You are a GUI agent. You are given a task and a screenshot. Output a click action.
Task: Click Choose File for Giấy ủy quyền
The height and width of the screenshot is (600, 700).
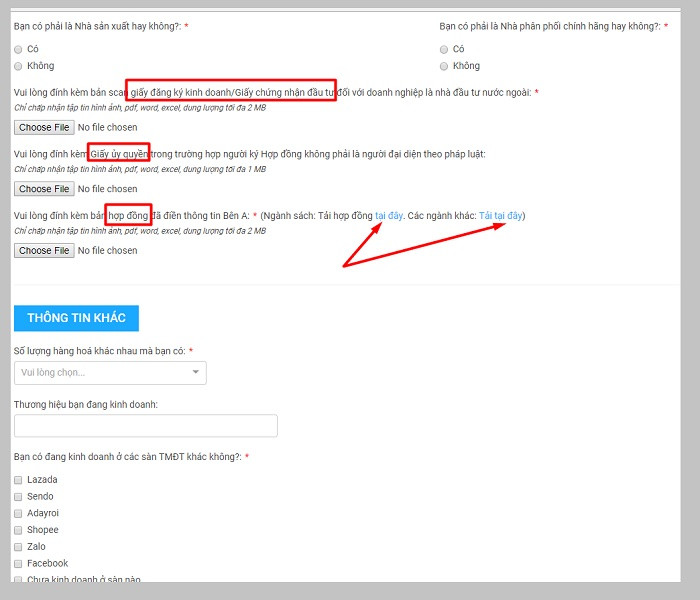tap(43, 189)
